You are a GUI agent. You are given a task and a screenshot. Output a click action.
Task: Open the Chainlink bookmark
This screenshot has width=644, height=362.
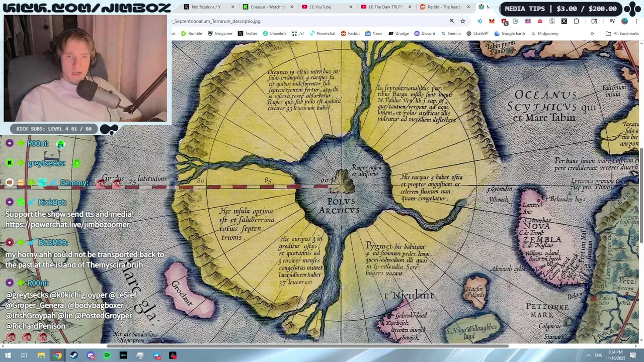click(x=274, y=34)
